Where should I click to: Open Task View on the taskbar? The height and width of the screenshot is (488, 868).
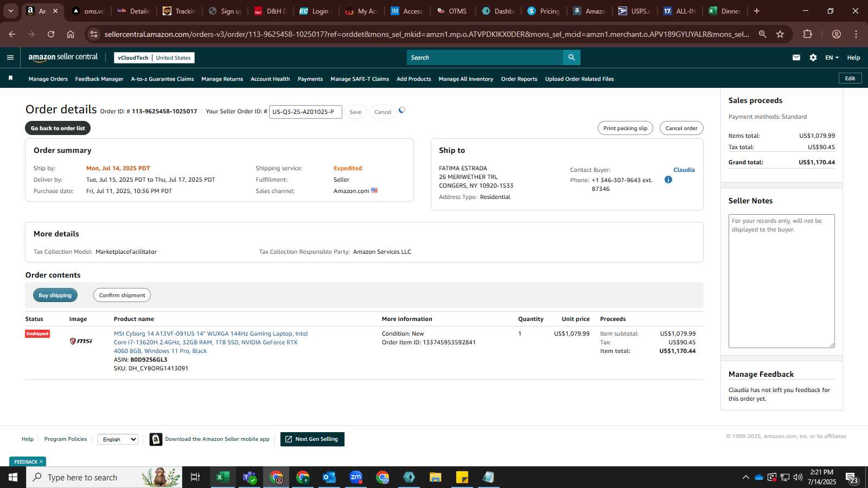(195, 477)
